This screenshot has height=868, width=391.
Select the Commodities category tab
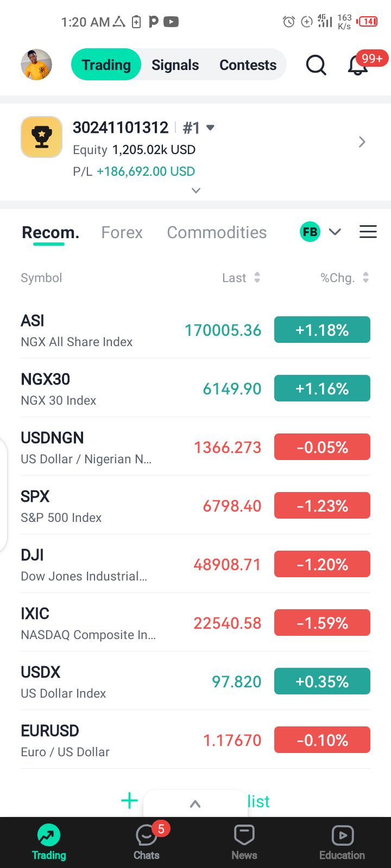[x=217, y=233]
